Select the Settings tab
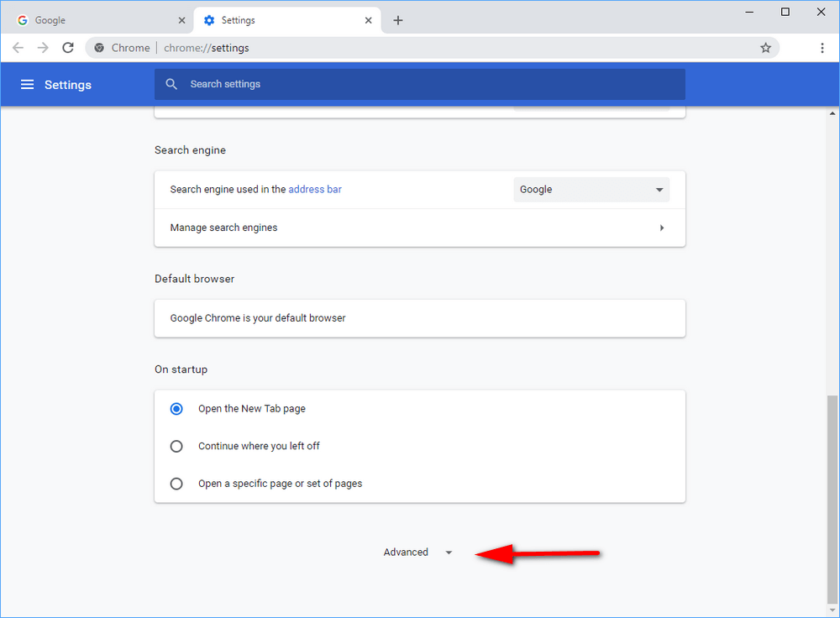 pos(277,20)
